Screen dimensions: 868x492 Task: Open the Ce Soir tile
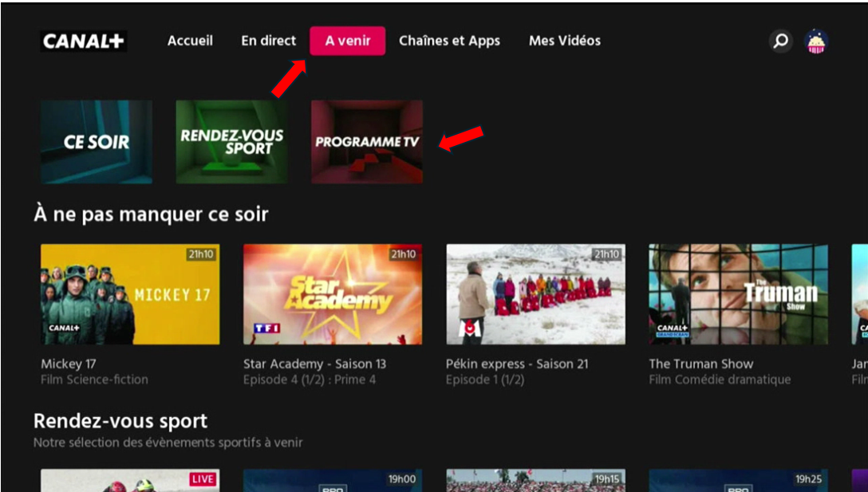pyautogui.click(x=97, y=142)
